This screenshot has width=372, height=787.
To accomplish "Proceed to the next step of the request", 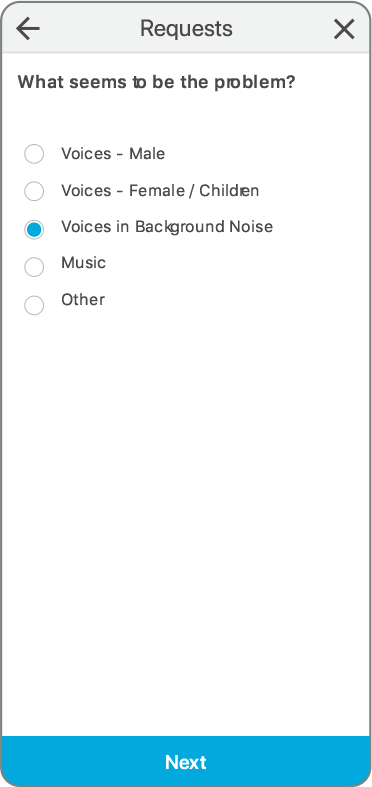I will 186,761.
